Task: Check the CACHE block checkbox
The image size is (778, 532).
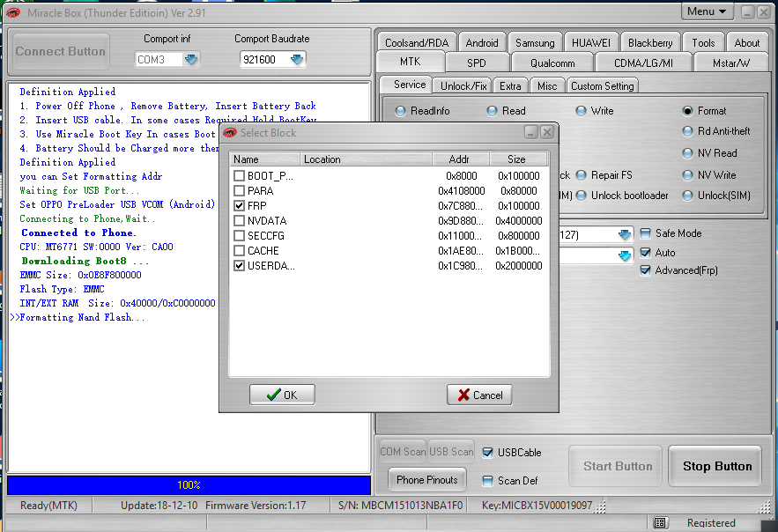Action: click(x=239, y=250)
